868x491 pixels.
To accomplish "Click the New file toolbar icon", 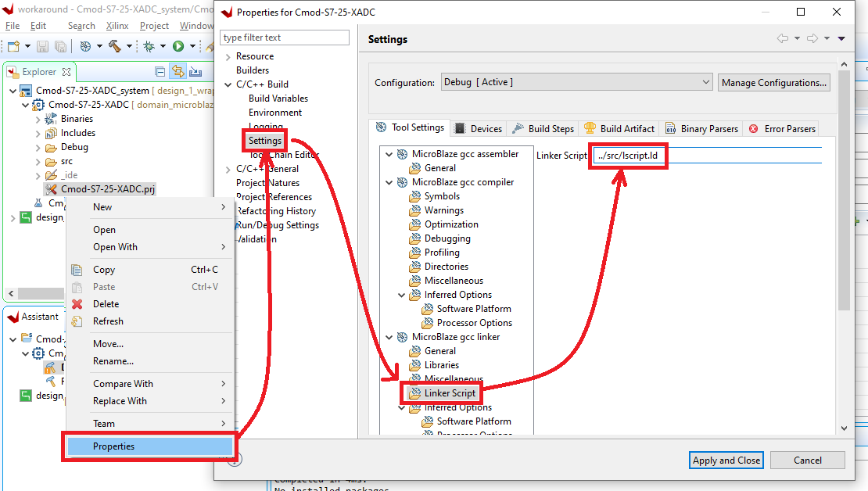I will click(x=13, y=46).
